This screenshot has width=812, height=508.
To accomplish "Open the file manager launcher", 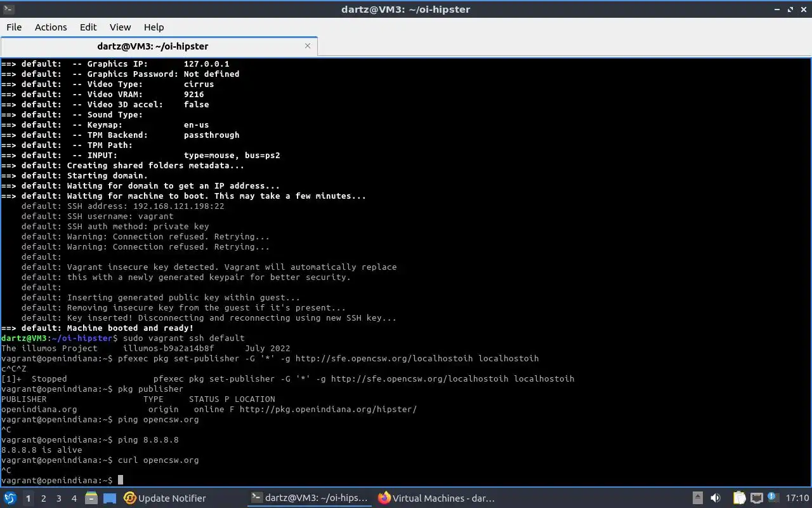I will 91,498.
